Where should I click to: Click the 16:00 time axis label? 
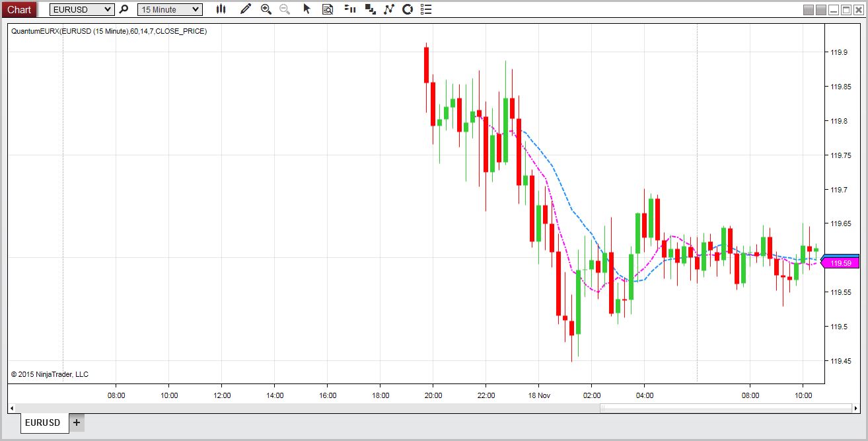(328, 395)
